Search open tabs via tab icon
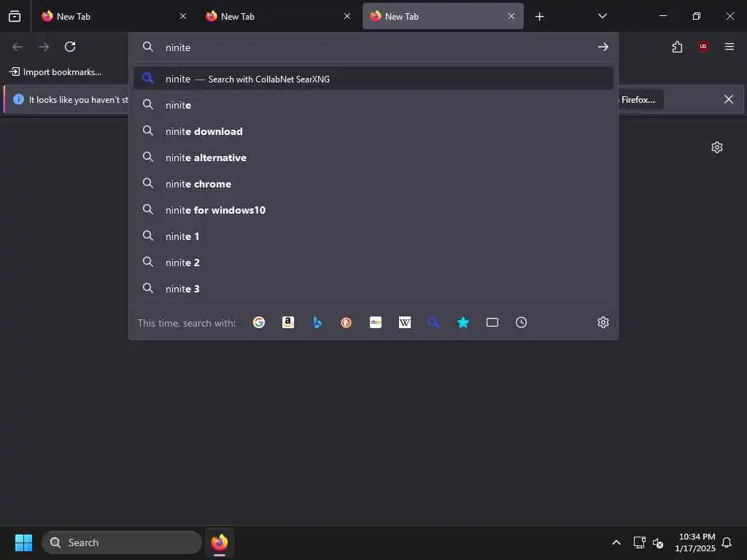 coord(492,322)
